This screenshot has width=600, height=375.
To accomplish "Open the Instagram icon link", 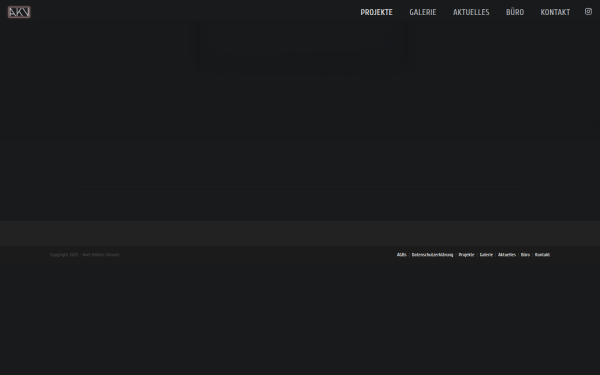I will click(x=588, y=12).
